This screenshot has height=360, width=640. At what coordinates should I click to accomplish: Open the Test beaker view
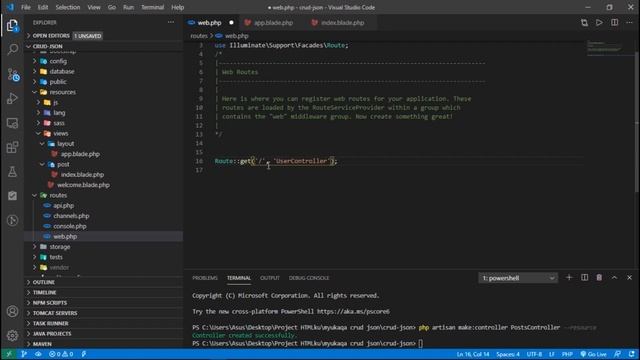point(12,171)
